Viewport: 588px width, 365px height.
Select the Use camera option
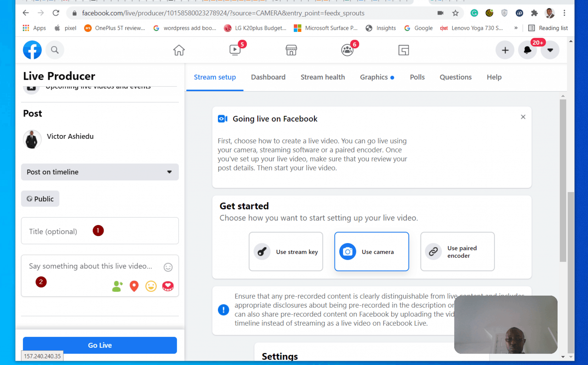[371, 251]
